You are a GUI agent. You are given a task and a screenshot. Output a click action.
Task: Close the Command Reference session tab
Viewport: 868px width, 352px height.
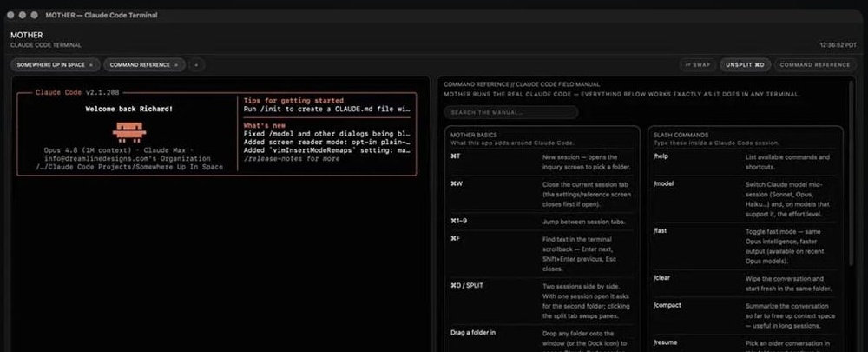tap(176, 65)
